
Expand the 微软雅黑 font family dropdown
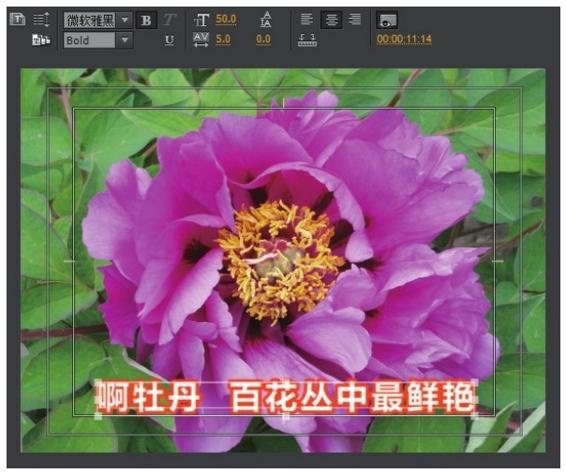coord(125,20)
